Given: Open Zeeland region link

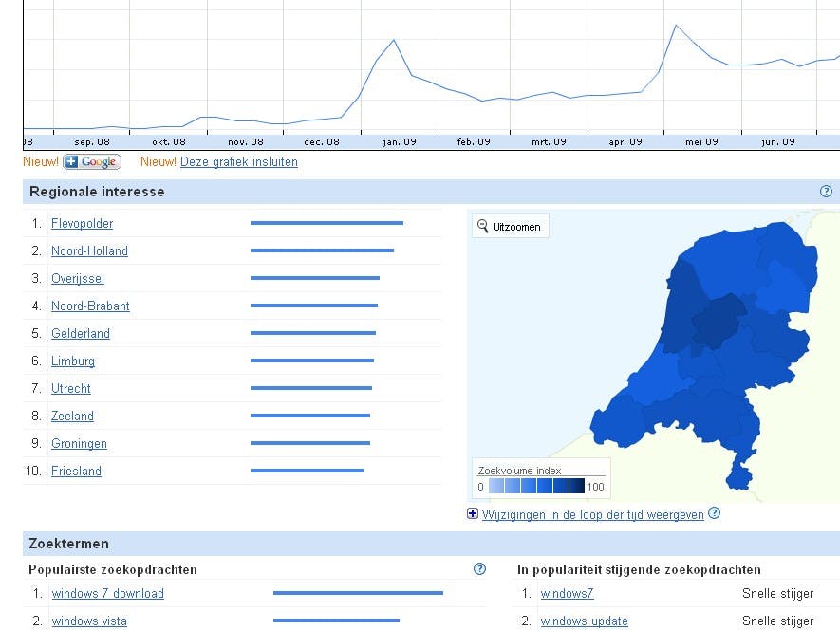Looking at the screenshot, I should [72, 416].
